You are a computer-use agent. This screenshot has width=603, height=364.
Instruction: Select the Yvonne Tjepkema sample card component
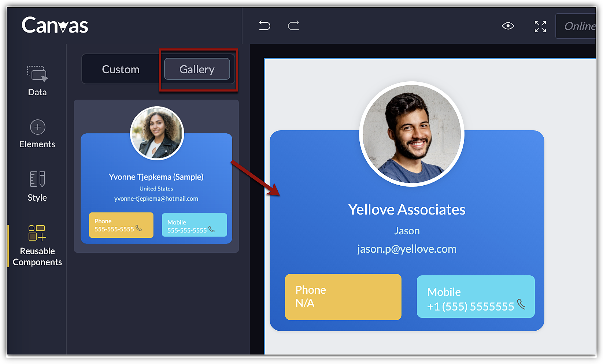[x=156, y=176]
